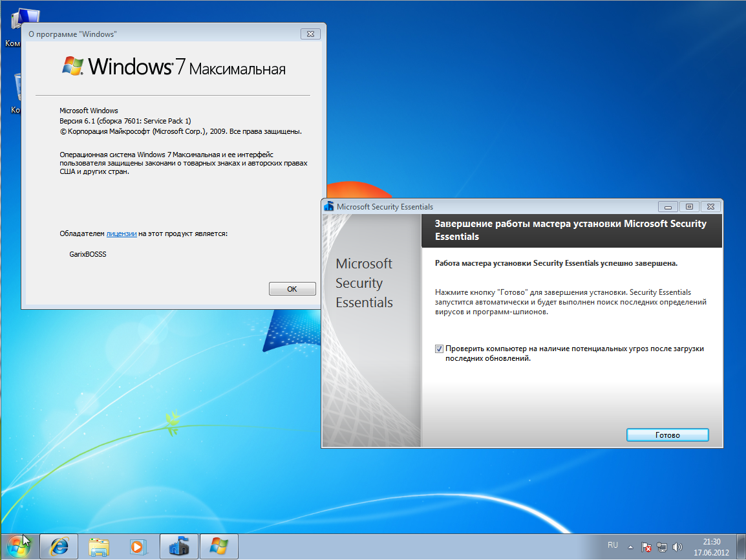Click OK in the About Windows dialog
746x560 pixels.
292,289
